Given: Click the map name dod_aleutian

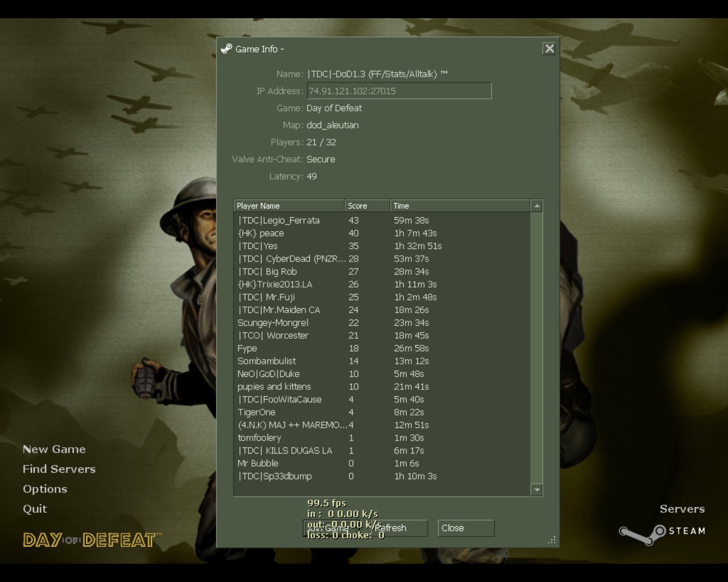Looking at the screenshot, I should pyautogui.click(x=333, y=125).
